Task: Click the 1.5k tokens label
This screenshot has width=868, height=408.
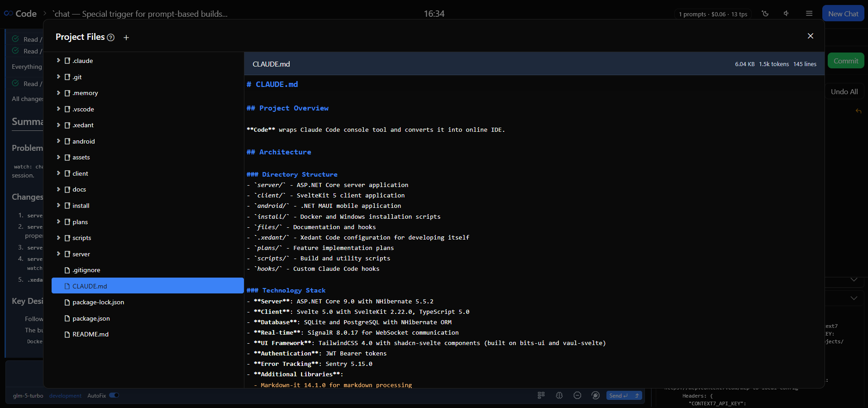Action: click(x=774, y=64)
